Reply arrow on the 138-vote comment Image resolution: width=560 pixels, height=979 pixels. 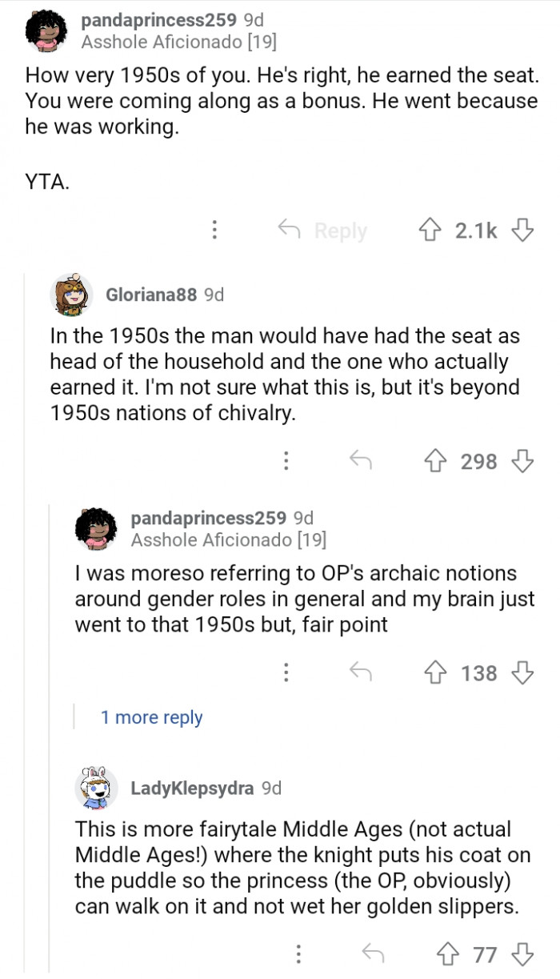[360, 673]
